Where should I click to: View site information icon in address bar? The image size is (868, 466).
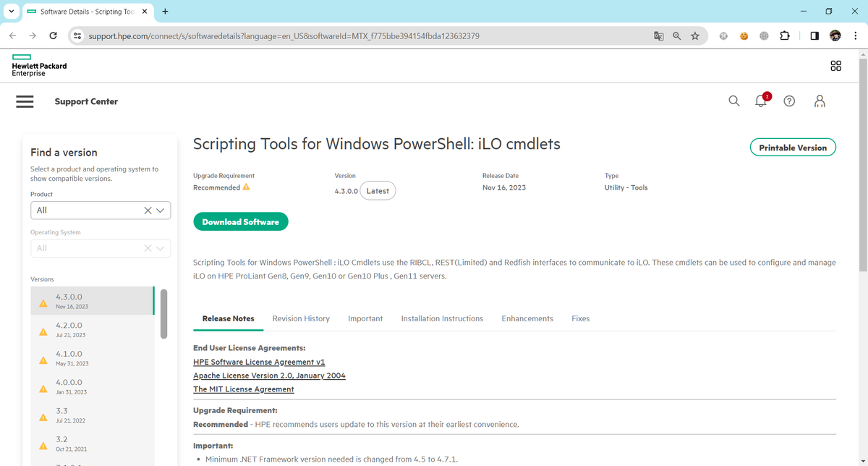pyautogui.click(x=77, y=35)
